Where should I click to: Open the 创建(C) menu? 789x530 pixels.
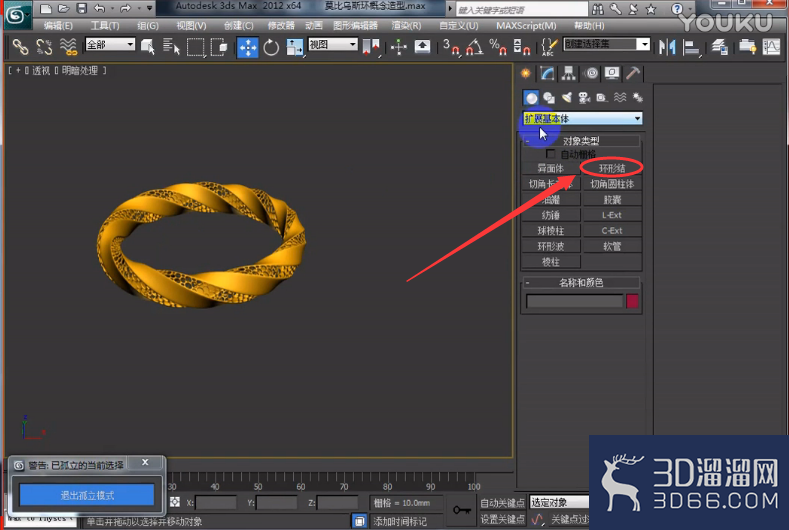click(x=238, y=26)
